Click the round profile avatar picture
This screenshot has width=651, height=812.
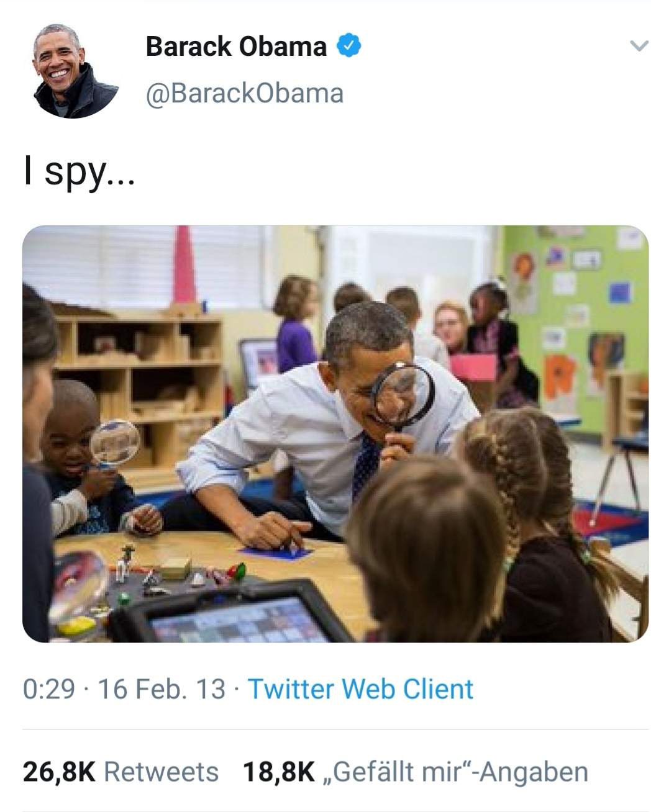[x=75, y=71]
